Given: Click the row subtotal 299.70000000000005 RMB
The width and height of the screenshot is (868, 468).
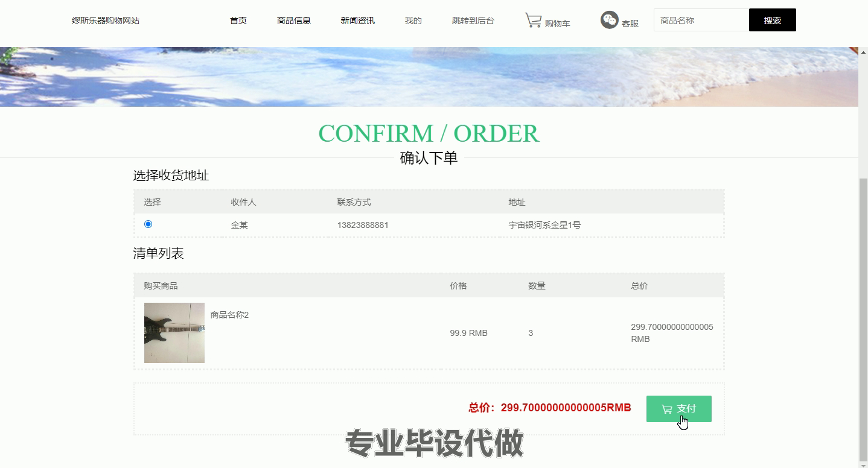Looking at the screenshot, I should [672, 333].
